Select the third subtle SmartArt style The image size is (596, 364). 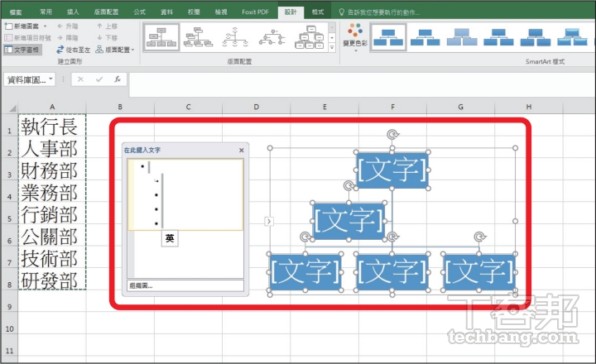point(462,37)
